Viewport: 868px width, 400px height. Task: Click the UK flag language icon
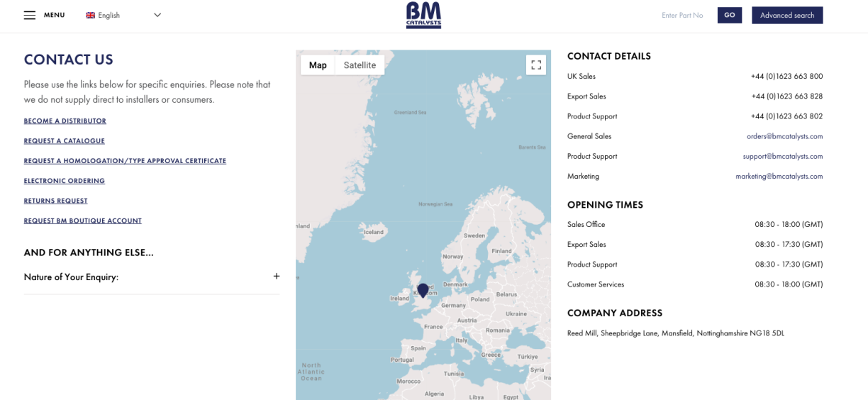(x=91, y=16)
